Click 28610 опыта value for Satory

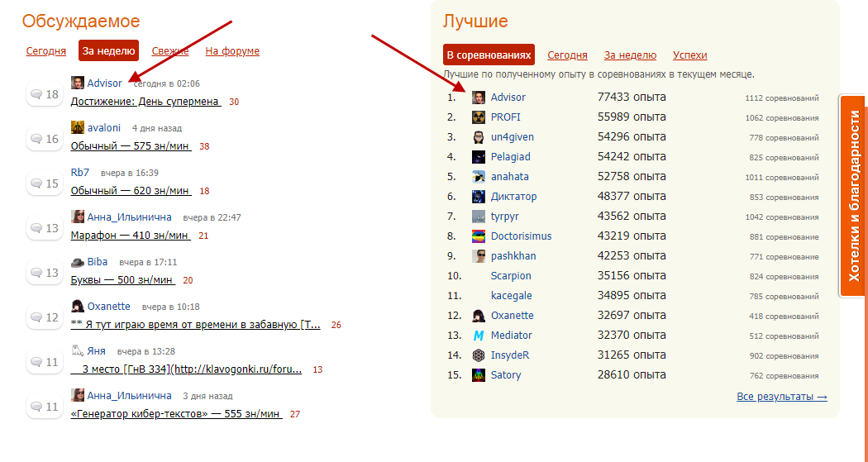tap(632, 375)
